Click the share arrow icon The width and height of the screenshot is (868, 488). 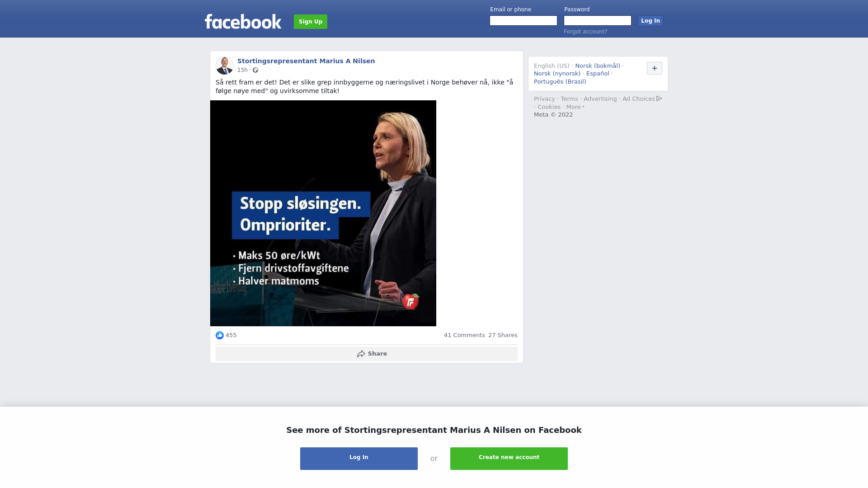(x=361, y=354)
